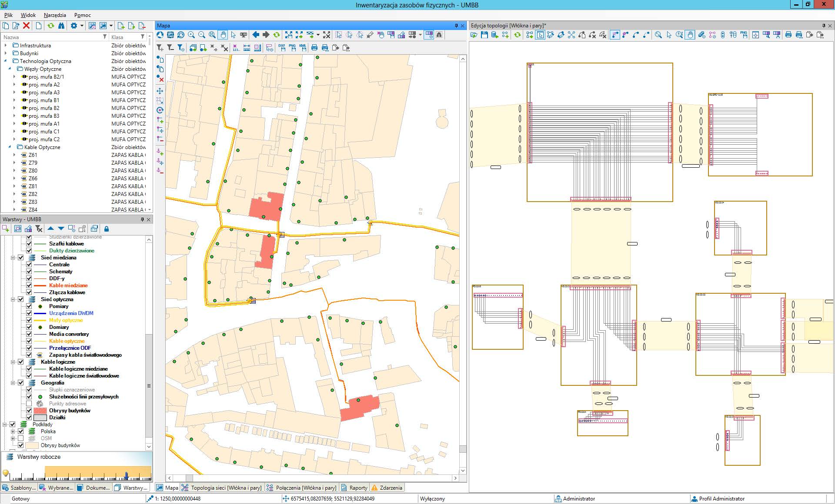The image size is (835, 504).
Task: Enable the Punkty adresowe layer checkbox
Action: coord(29,404)
